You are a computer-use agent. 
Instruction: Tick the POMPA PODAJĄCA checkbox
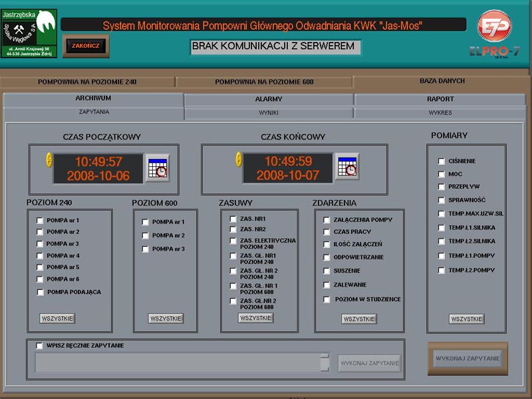[x=41, y=292]
